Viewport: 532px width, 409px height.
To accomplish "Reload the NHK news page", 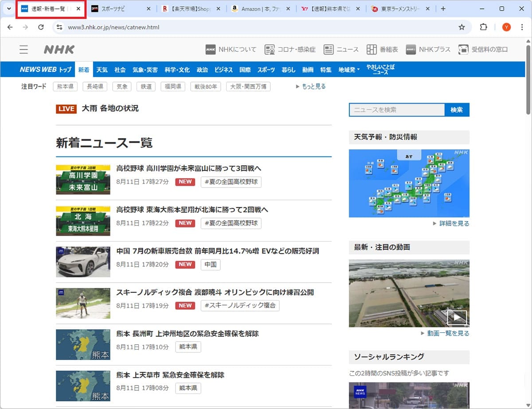I will (41, 27).
